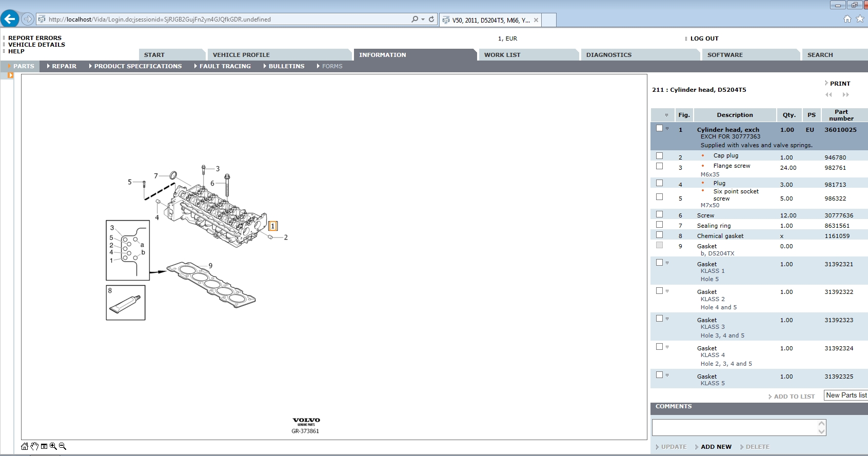Zoom out of the parts diagram

[63, 446]
